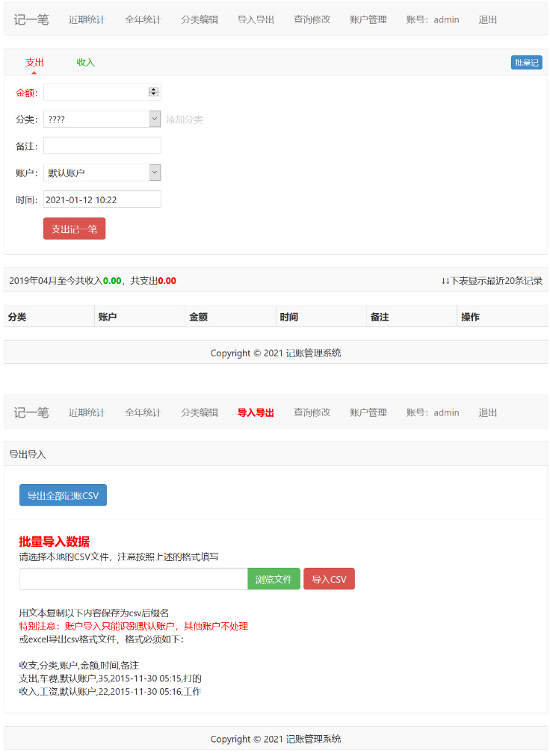The width and height of the screenshot is (550, 756).
Task: Click the 金额 column header in records table
Action: pyautogui.click(x=199, y=317)
